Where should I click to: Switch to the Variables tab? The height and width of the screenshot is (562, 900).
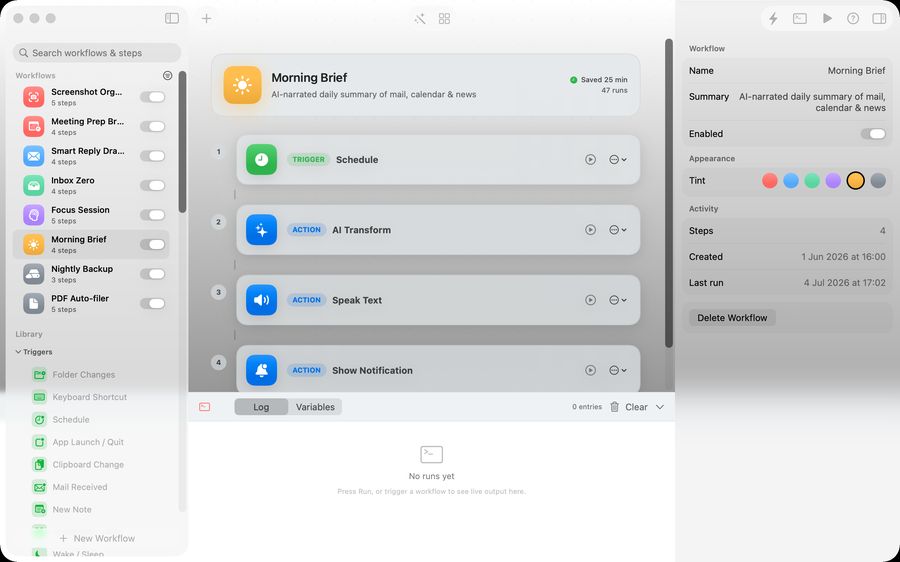pos(315,406)
